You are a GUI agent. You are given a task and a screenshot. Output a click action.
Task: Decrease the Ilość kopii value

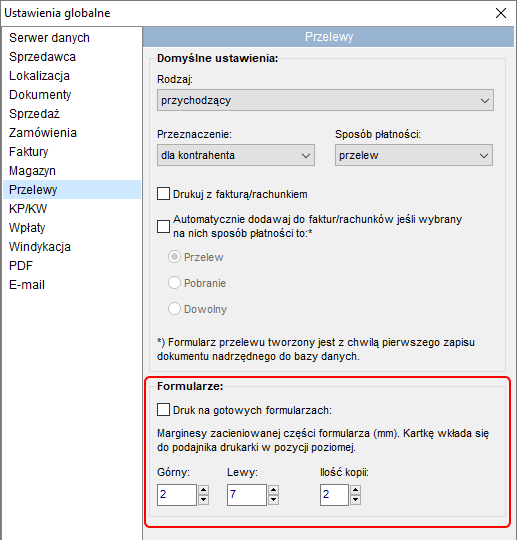click(x=355, y=499)
